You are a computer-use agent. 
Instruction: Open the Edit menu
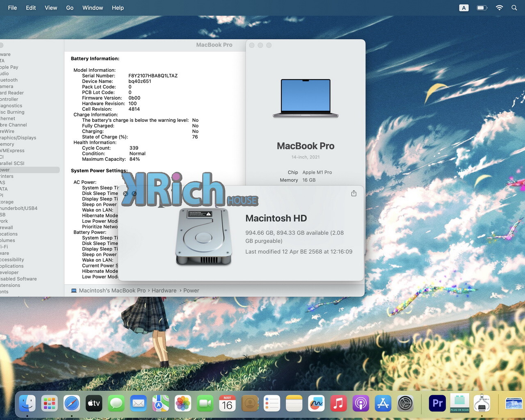click(x=31, y=8)
